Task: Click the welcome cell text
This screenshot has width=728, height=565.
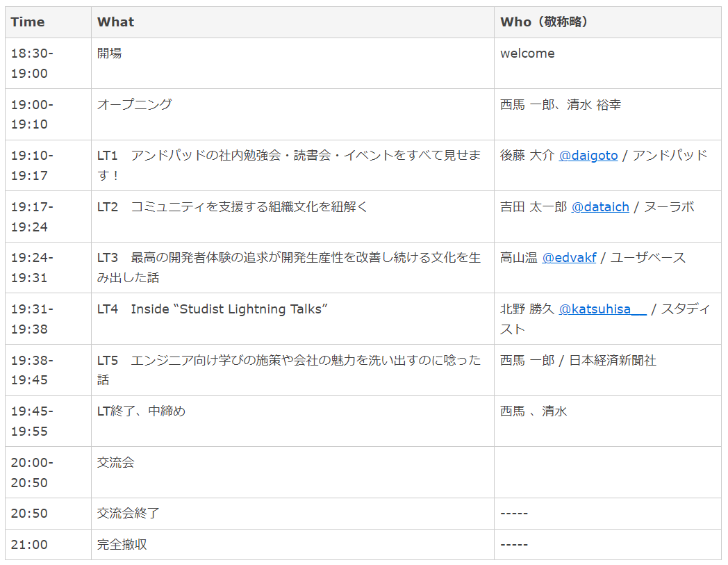Action: (x=527, y=53)
